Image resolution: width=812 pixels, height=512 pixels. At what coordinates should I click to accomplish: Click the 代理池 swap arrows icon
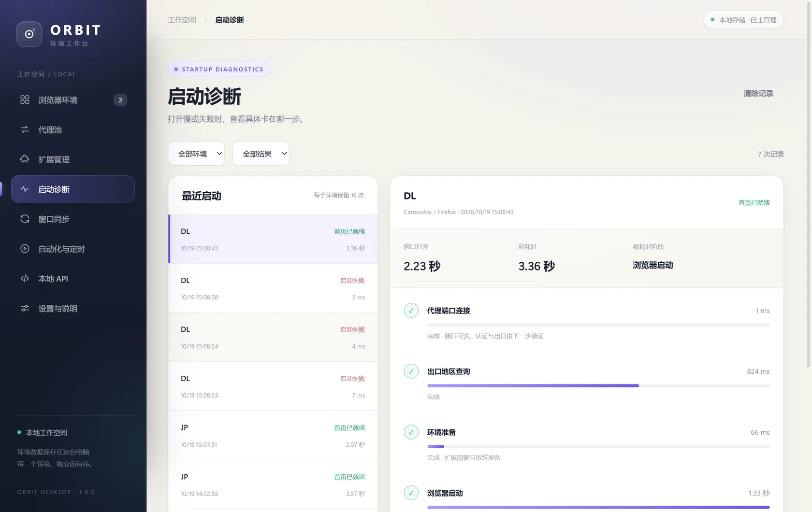pos(25,129)
